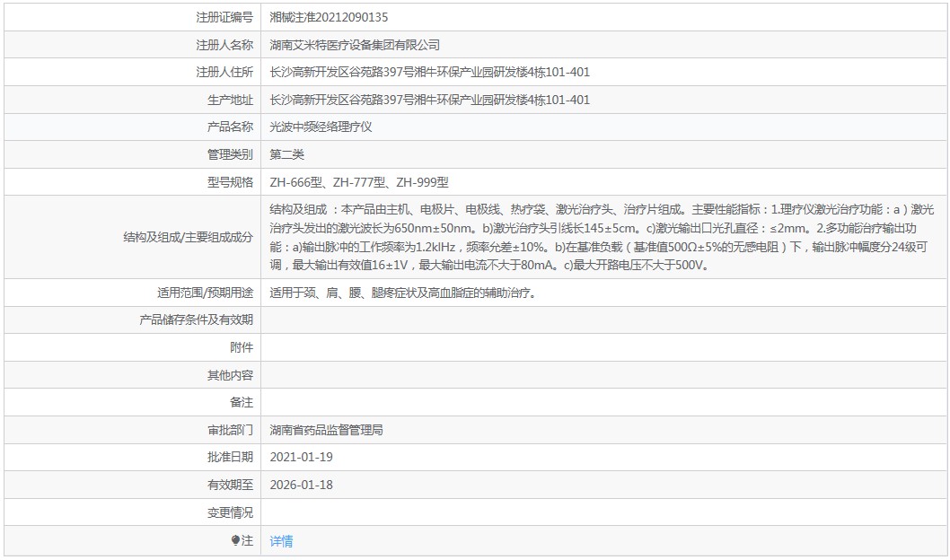This screenshot has height=560, width=950.
Task: Click the 管理类别 label
Action: (x=230, y=154)
